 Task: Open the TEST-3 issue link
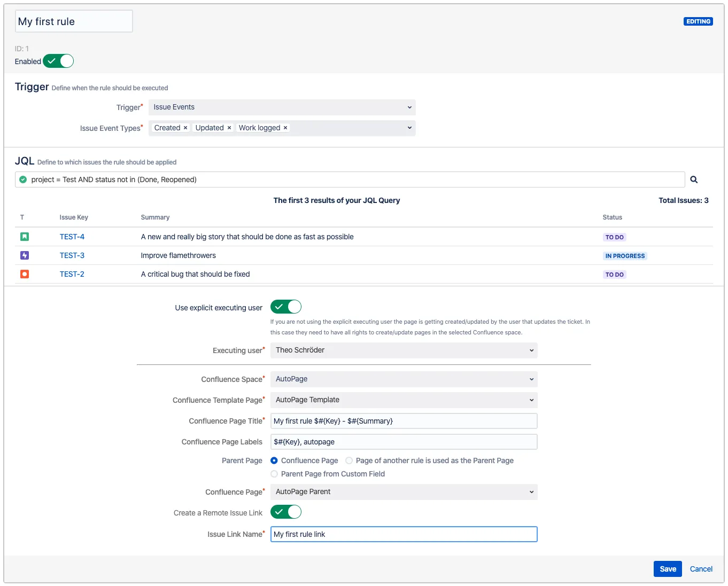(72, 255)
